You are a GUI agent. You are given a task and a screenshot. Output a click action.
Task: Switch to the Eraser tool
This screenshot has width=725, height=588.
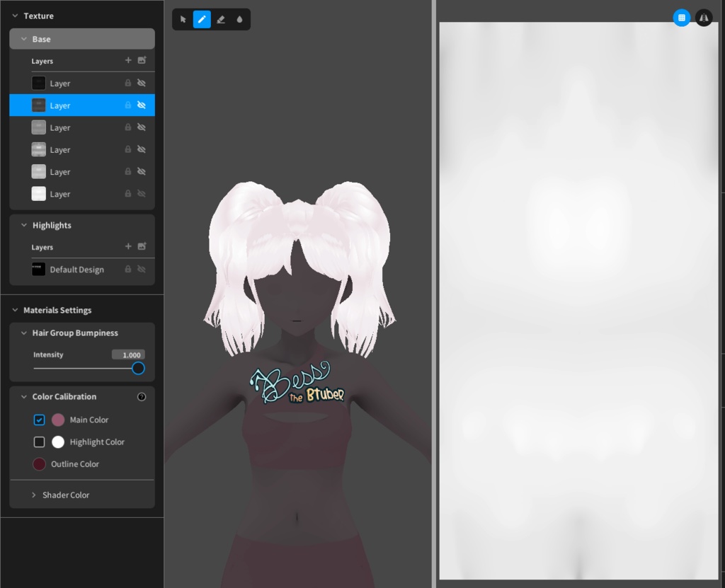point(221,19)
